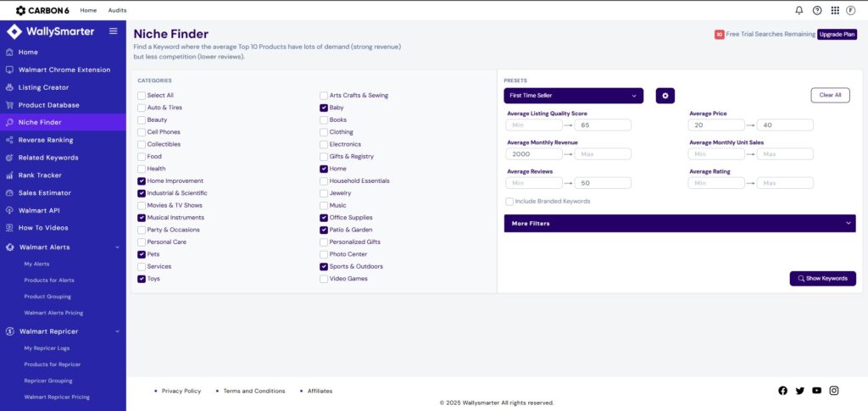
Task: Open the Home tab in top bar
Action: click(88, 10)
